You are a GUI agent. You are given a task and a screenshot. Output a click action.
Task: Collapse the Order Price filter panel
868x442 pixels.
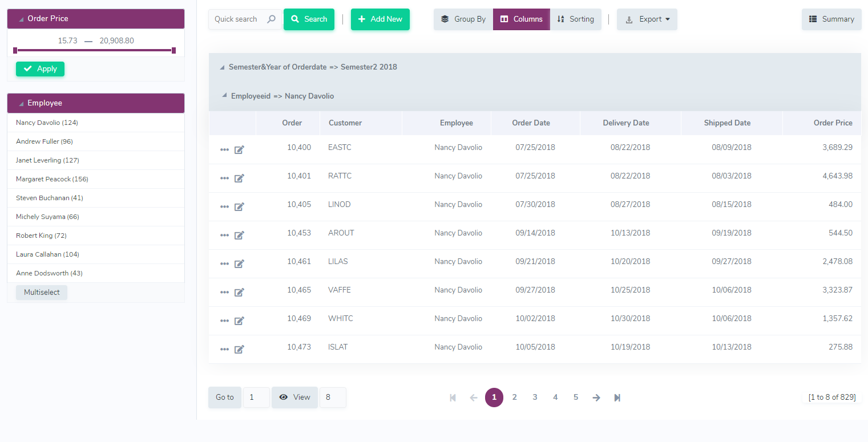click(21, 19)
